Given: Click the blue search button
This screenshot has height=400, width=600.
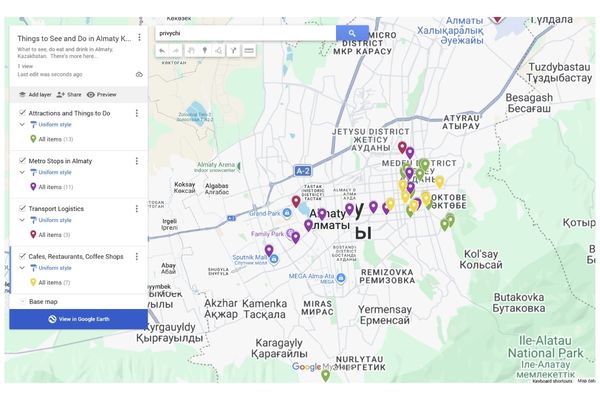Looking at the screenshot, I should [352, 33].
